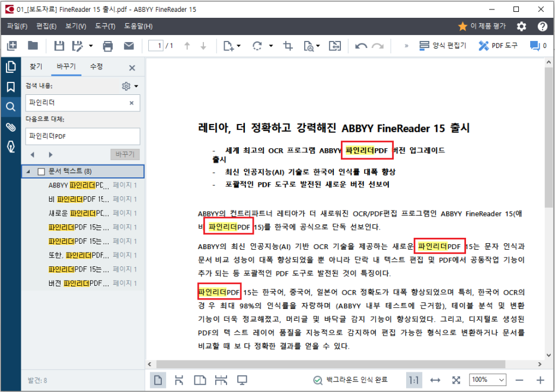Collapse the 문서 텍스트 results tree
Screen dimensions: 555x392
point(28,172)
